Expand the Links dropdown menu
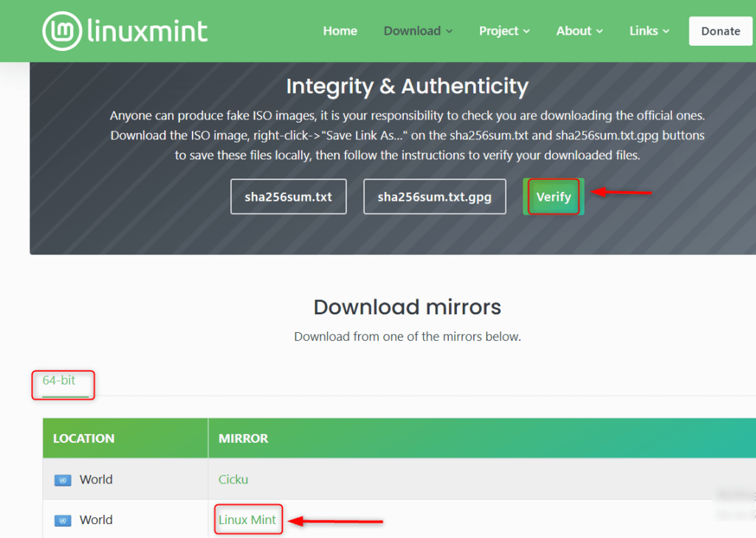The image size is (756, 538). (647, 31)
